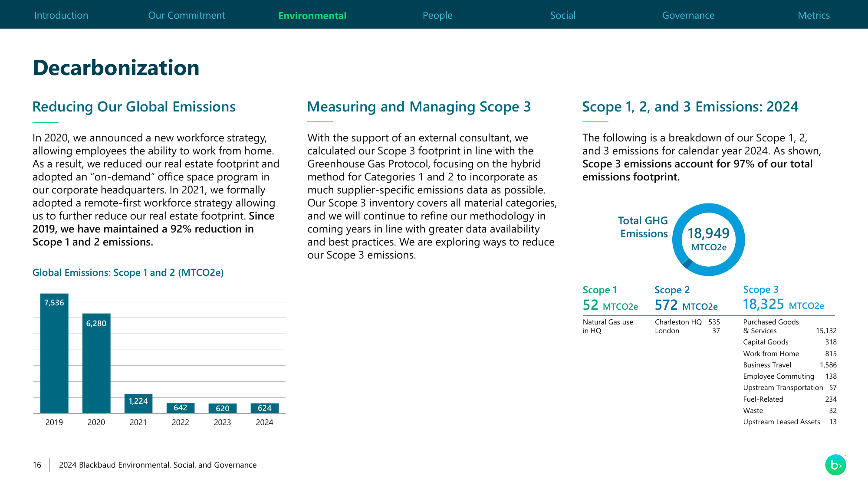868x488 pixels.
Task: Open the Introduction tab
Action: click(61, 15)
